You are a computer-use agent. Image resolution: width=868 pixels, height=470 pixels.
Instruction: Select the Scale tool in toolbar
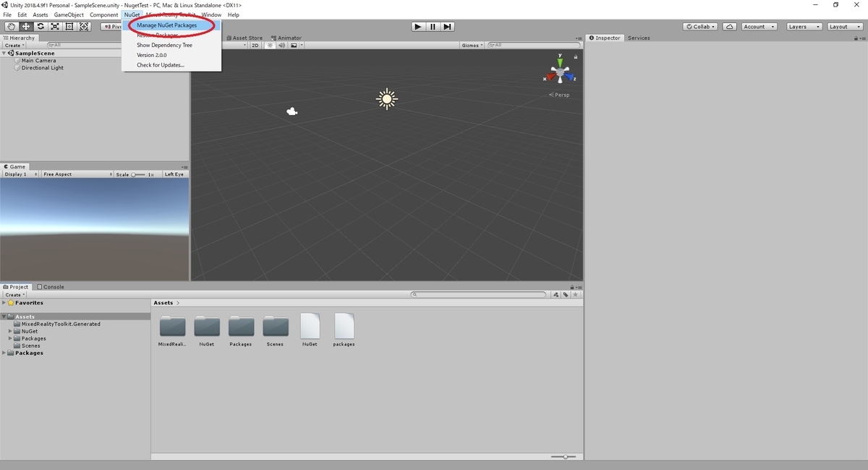tap(55, 27)
